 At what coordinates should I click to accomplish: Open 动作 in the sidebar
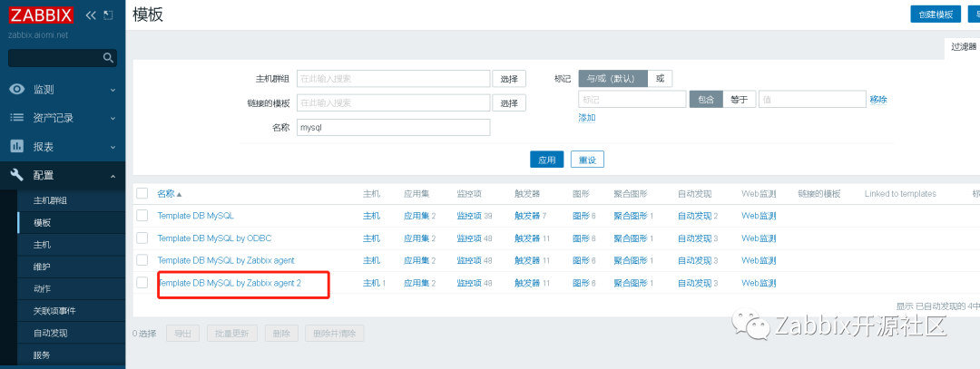pyautogui.click(x=42, y=289)
